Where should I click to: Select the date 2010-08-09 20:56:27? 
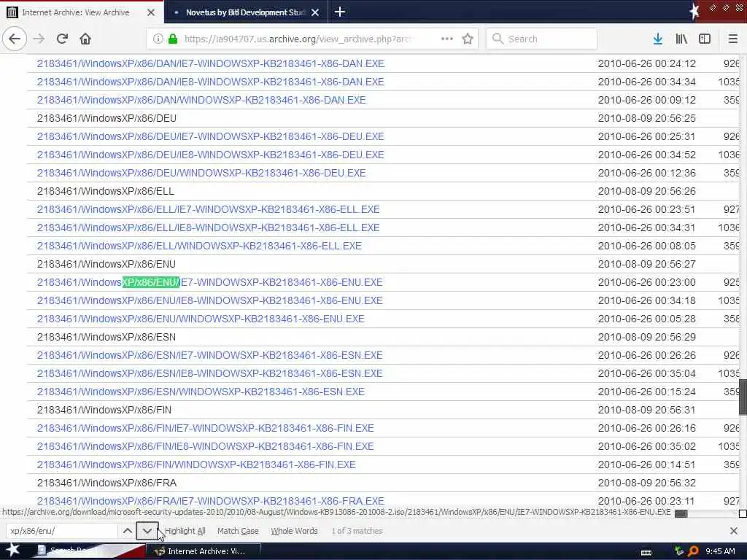pyautogui.click(x=646, y=264)
